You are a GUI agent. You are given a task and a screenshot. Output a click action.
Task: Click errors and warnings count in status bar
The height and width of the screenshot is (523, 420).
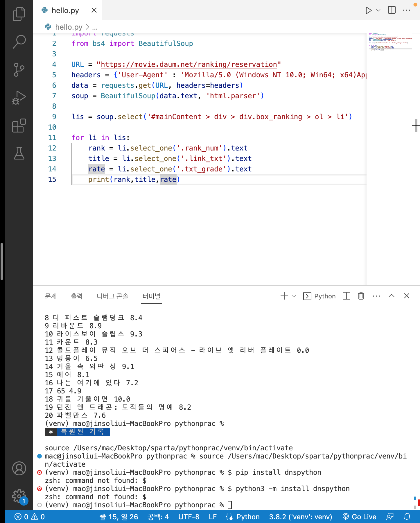30,517
